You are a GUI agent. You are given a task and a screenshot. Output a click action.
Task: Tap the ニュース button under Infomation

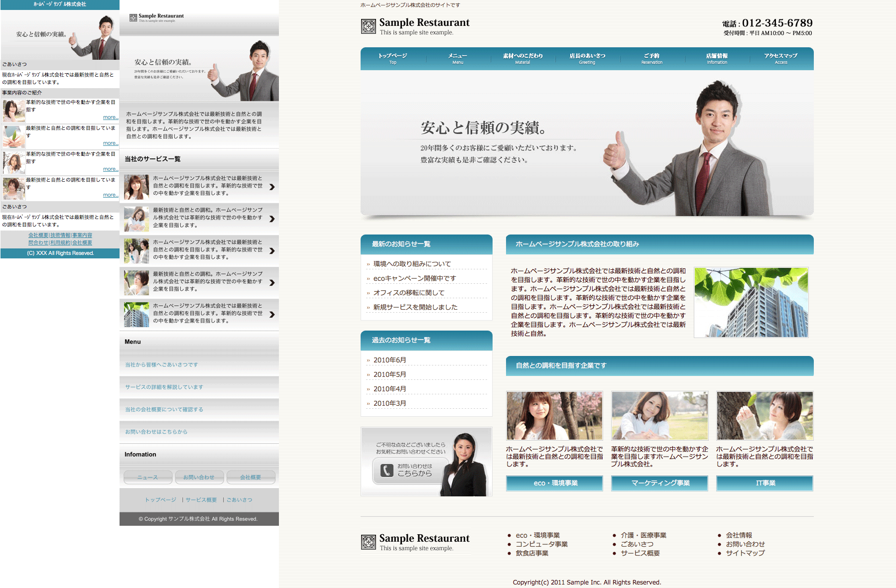(x=148, y=477)
